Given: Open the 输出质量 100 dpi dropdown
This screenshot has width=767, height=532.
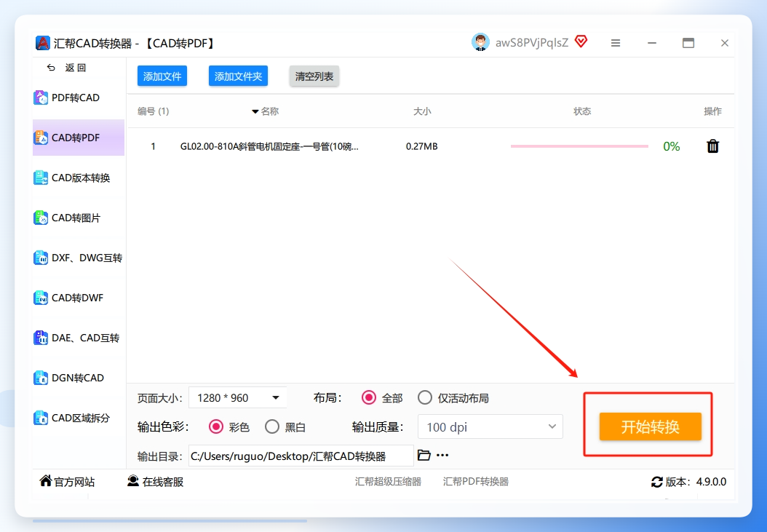Looking at the screenshot, I should click(x=490, y=426).
